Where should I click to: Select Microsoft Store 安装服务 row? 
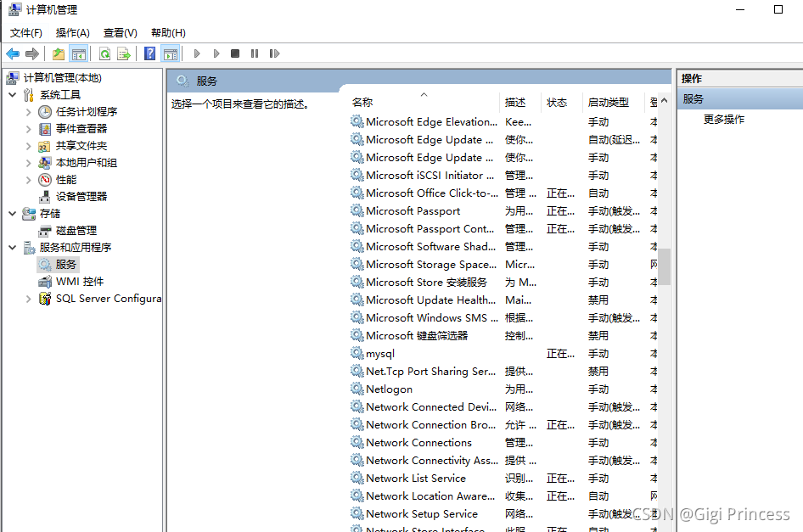[504, 283]
